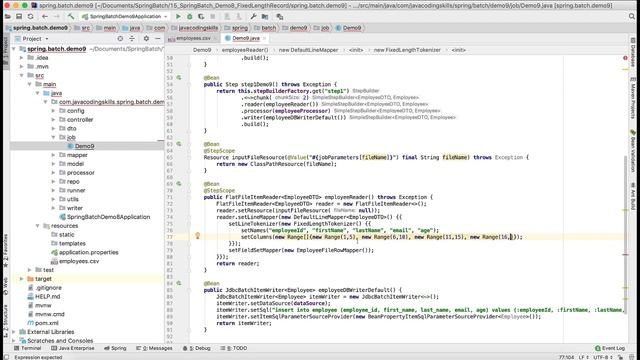This screenshot has width=640, height=360.
Task: Click new FixedLengthTokenizer in the editor breadcrumbs
Action: click(407, 50)
